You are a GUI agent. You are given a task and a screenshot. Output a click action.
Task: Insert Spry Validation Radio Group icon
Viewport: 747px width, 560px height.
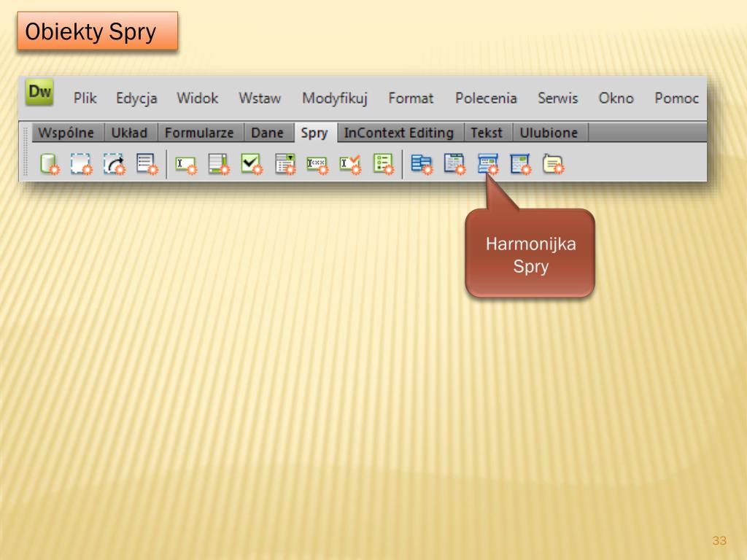coord(384,164)
